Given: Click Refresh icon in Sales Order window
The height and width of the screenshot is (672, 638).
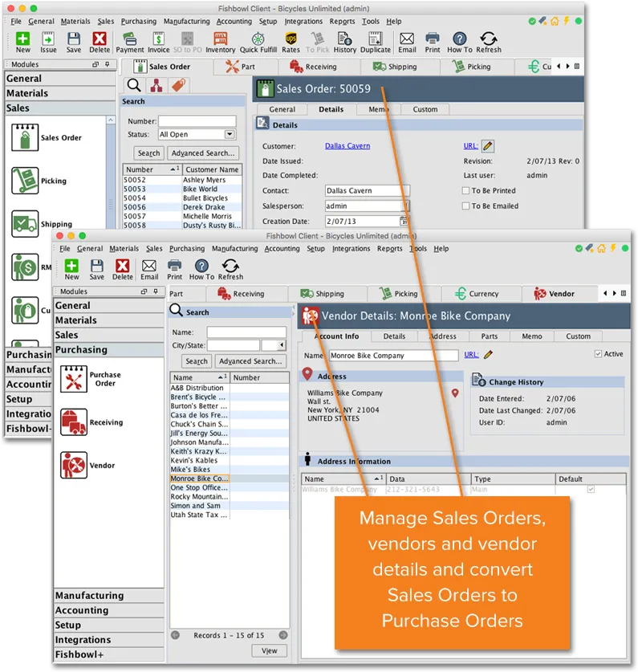Looking at the screenshot, I should click(x=489, y=43).
